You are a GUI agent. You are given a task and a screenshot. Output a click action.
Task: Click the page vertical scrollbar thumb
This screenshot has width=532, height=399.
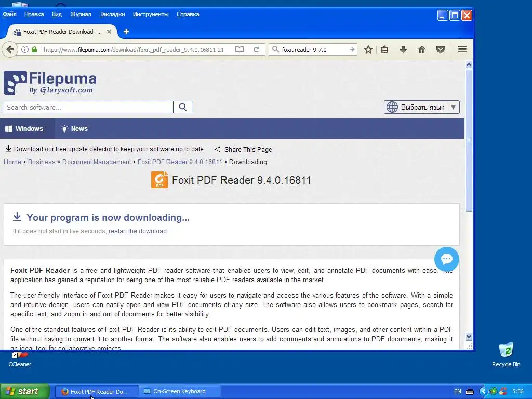click(469, 140)
